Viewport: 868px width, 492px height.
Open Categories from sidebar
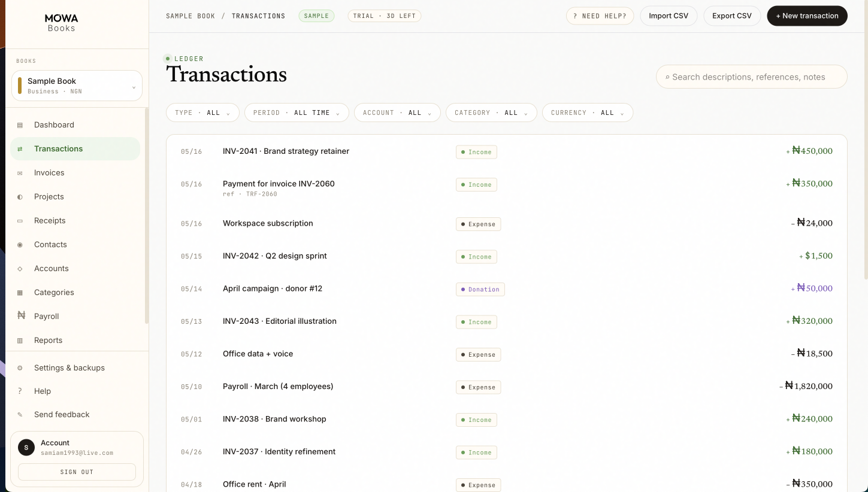pos(75,293)
